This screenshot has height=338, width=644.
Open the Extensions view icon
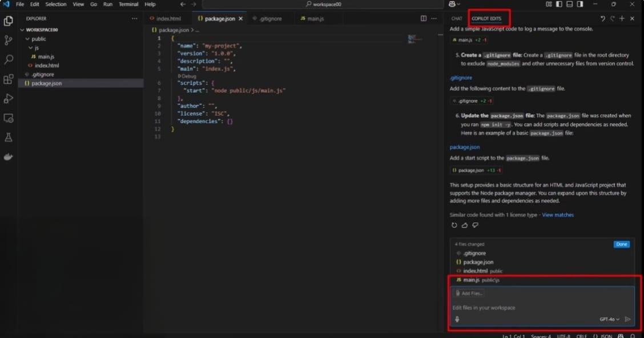tap(8, 80)
